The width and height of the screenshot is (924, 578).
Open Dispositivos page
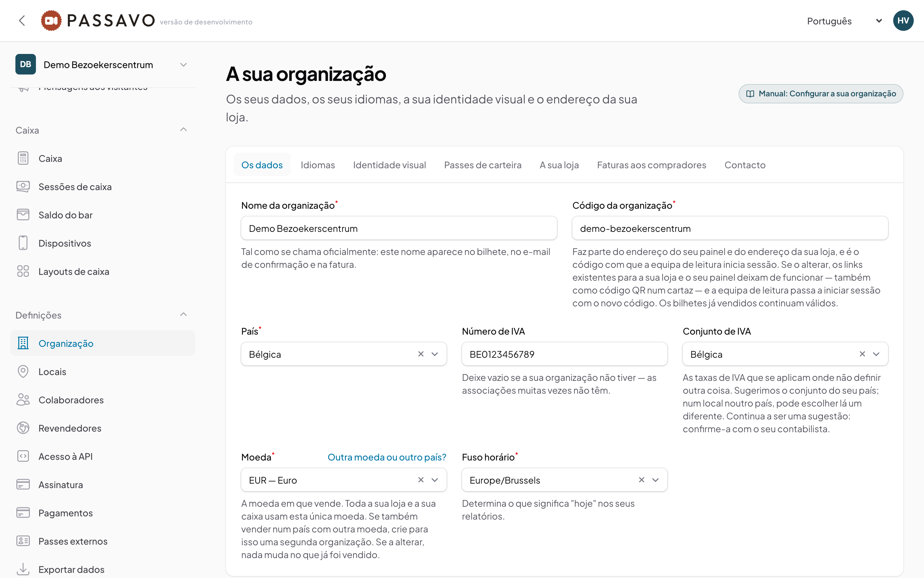coord(102,243)
